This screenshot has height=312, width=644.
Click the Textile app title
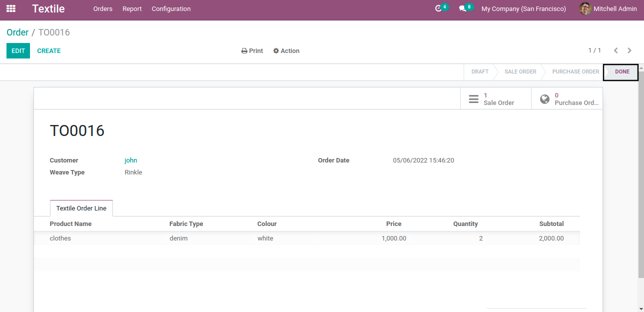[48, 8]
